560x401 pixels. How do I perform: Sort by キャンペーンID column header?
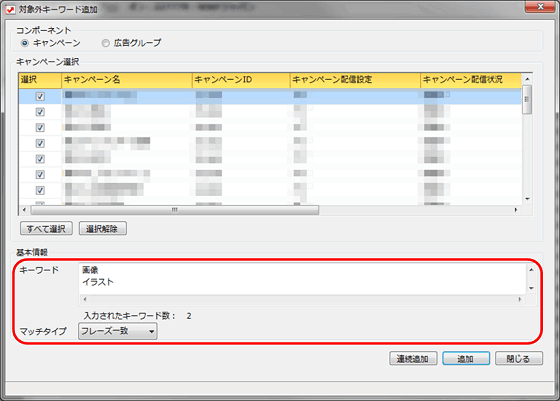click(x=241, y=80)
